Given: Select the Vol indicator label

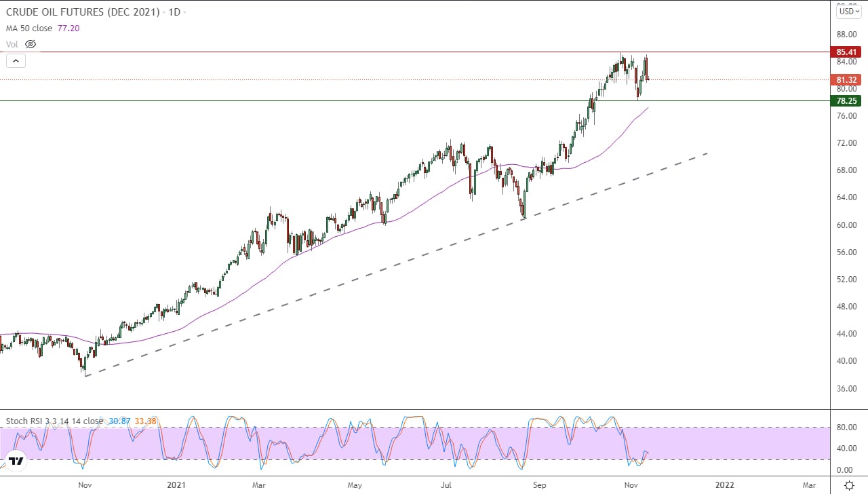Looking at the screenshot, I should point(12,44).
